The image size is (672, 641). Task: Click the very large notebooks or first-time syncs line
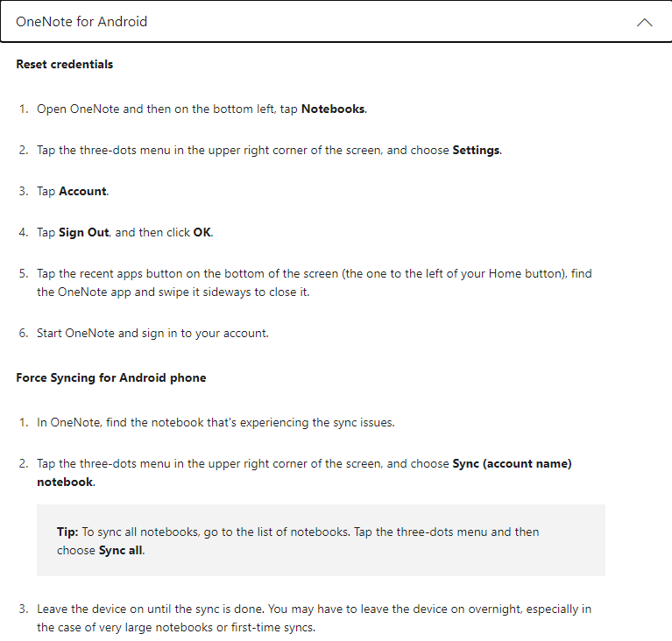176,627
